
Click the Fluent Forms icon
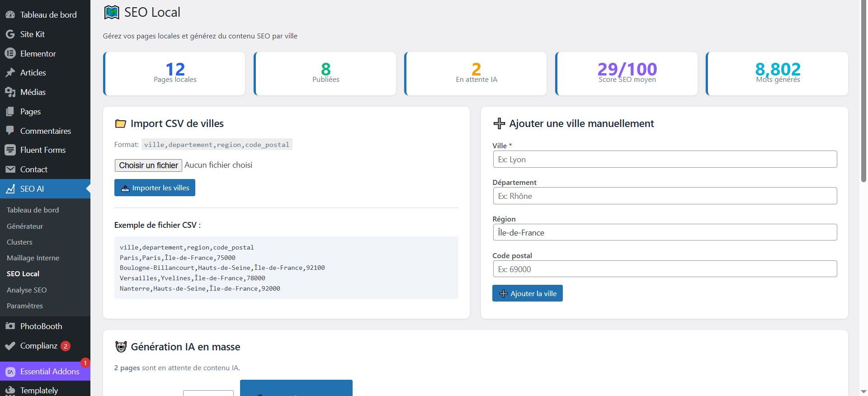[10, 150]
